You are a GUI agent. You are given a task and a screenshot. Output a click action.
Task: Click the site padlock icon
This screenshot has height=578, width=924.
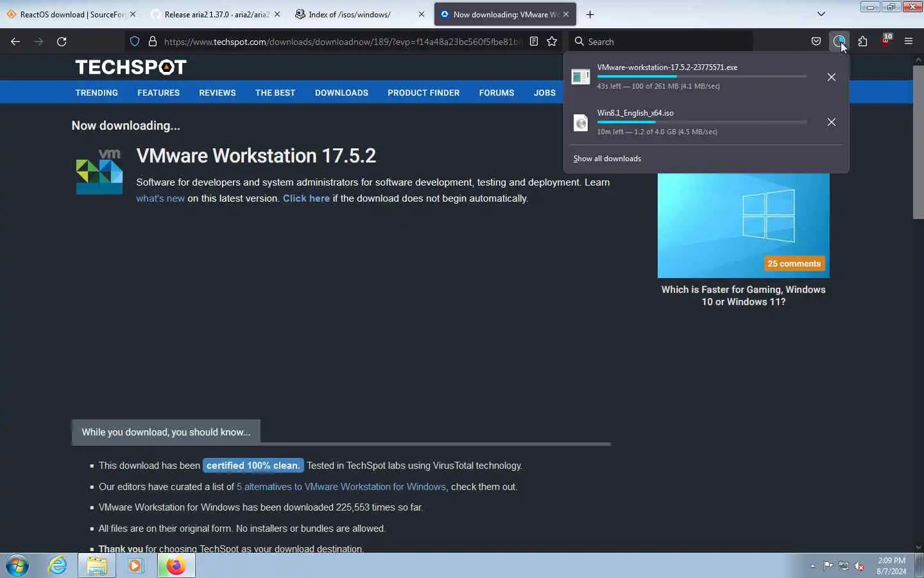click(x=153, y=41)
